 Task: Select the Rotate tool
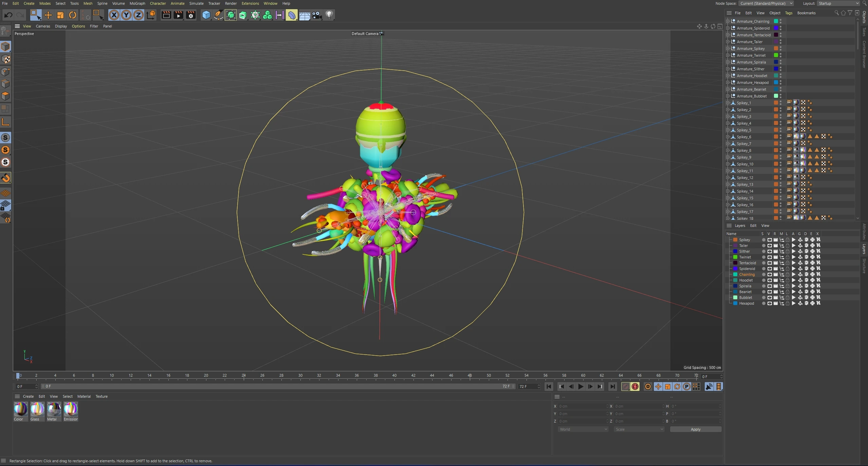[72, 15]
